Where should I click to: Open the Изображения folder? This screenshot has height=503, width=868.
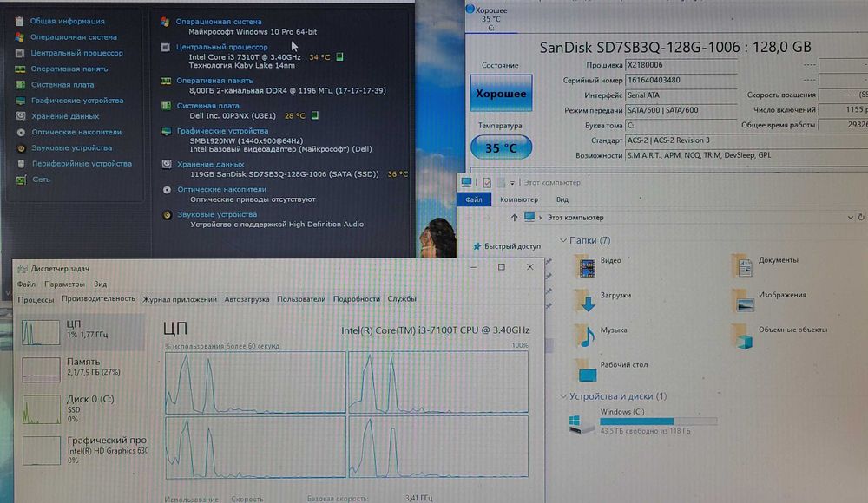pos(769,300)
